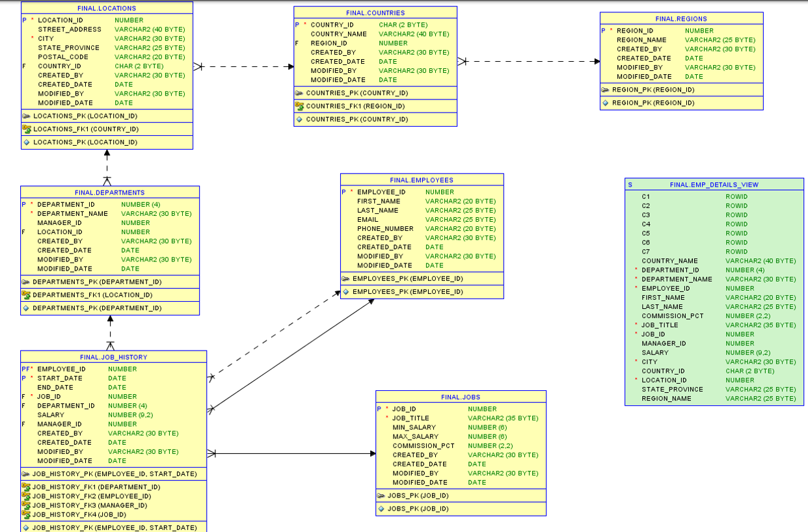The width and height of the screenshot is (808, 532).
Task: Click the blue diamond index icon under FINAL.LOCATIONS
Action: point(27,142)
